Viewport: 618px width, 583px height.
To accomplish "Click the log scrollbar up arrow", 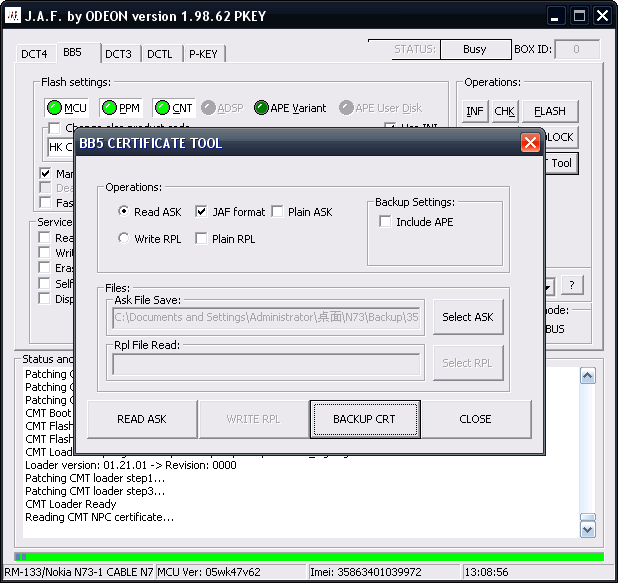I will click(587, 376).
